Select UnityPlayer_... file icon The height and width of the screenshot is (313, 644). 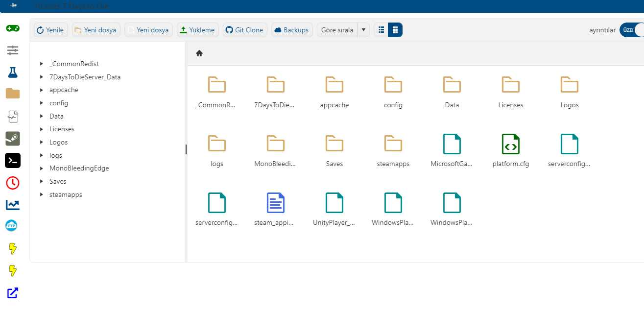pyautogui.click(x=334, y=203)
